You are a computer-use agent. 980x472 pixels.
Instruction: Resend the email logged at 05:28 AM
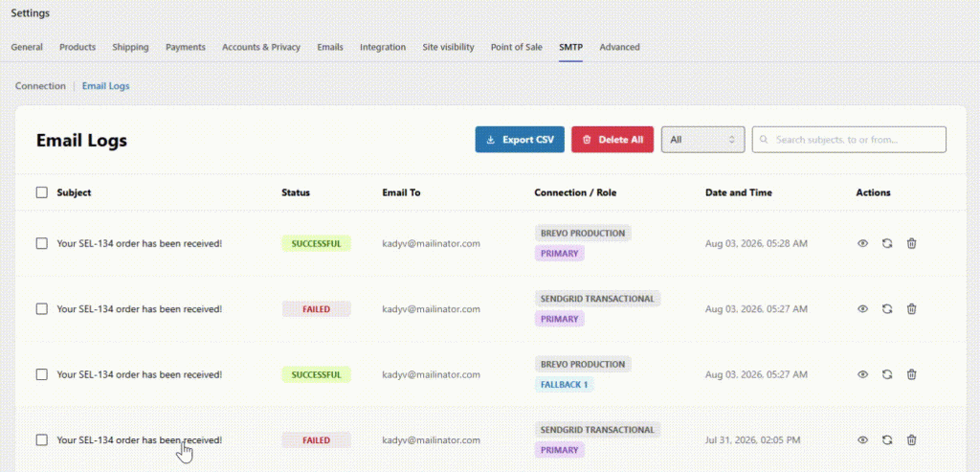[887, 243]
